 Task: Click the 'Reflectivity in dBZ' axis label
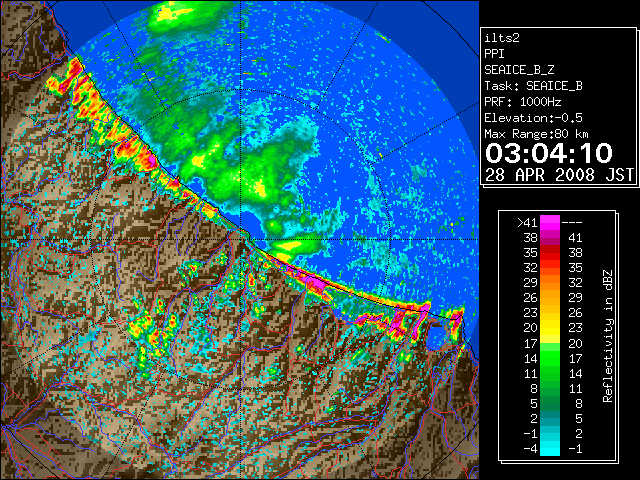coord(608,336)
